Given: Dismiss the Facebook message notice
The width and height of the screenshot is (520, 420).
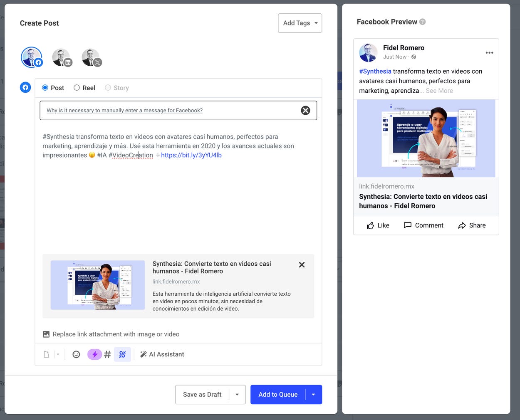Looking at the screenshot, I should click(305, 110).
